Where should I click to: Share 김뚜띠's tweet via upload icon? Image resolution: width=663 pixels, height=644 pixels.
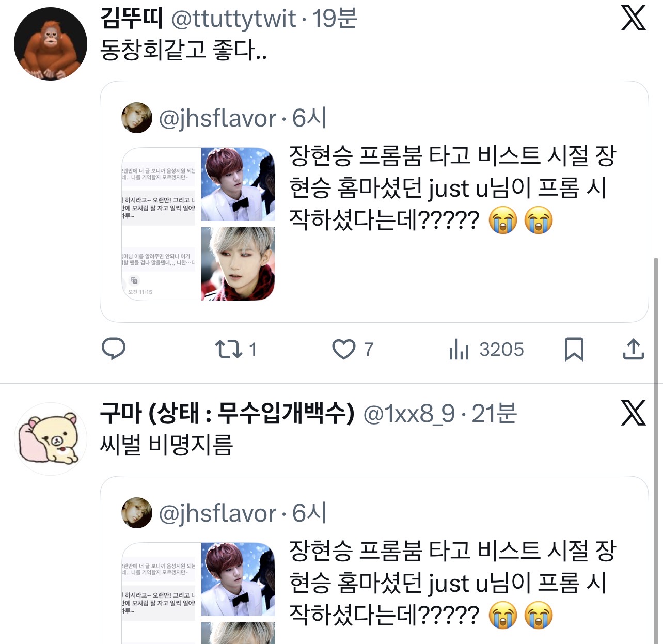pyautogui.click(x=633, y=349)
